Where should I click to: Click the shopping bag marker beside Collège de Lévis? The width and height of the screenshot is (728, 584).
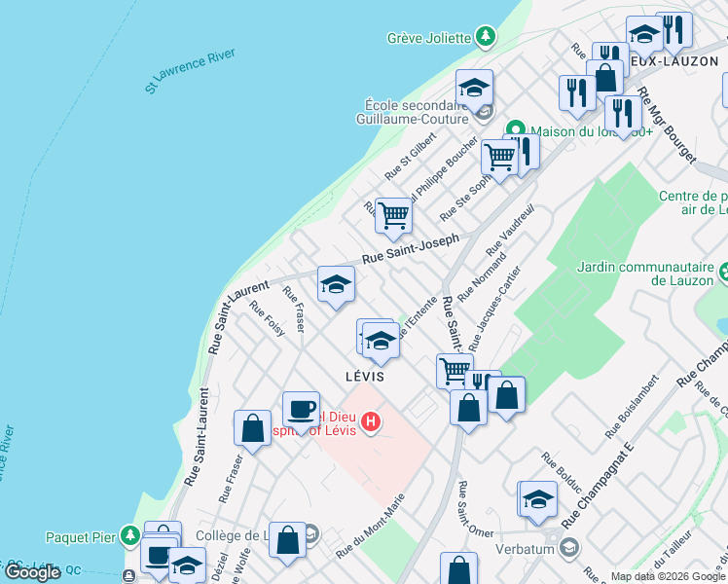tap(287, 540)
